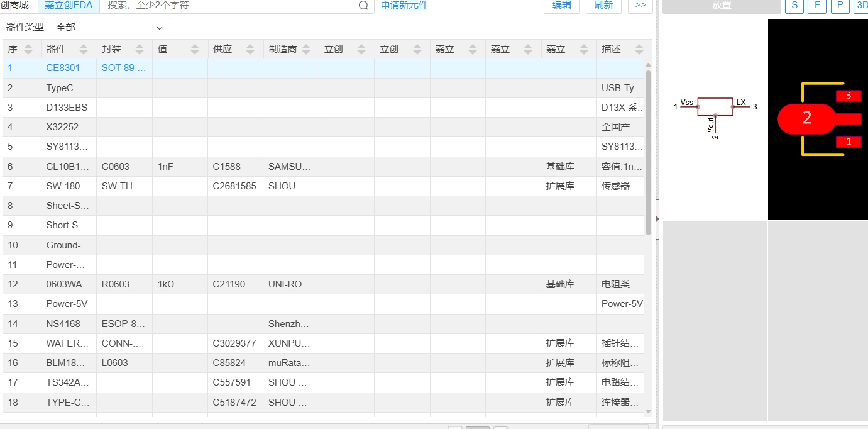Image resolution: width=868 pixels, height=429 pixels.
Task: Select the NS4168 component row
Action: (63, 324)
